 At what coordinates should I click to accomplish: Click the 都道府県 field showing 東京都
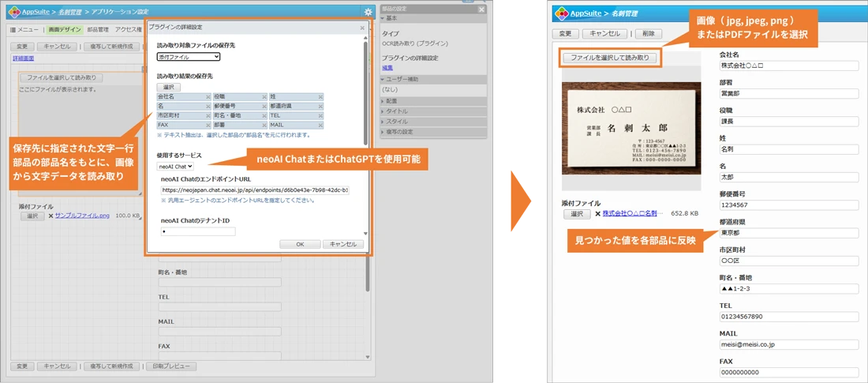pyautogui.click(x=789, y=233)
